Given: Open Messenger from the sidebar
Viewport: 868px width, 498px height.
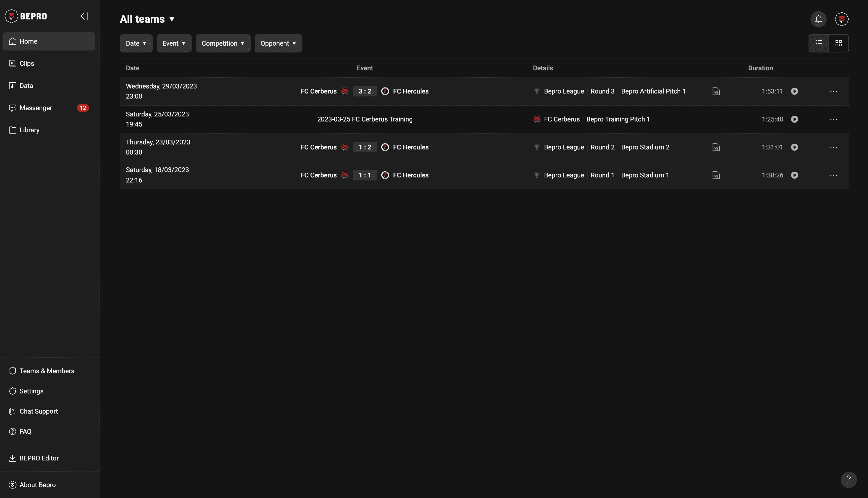Looking at the screenshot, I should pos(36,108).
